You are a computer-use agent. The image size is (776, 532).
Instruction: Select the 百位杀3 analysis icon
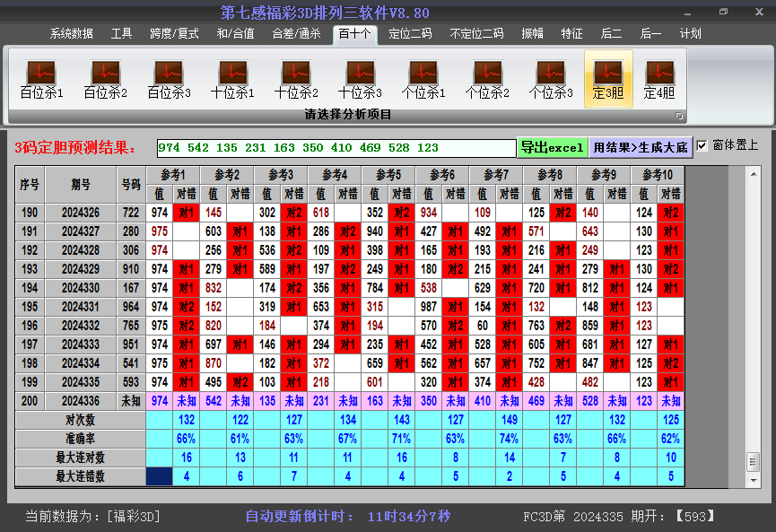(x=169, y=79)
